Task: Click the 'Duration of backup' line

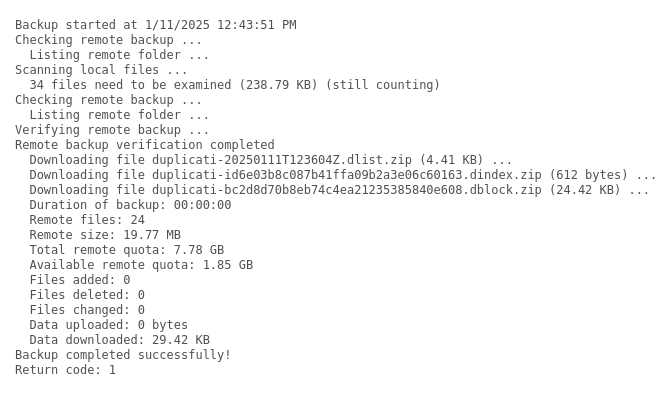Action: [x=130, y=205]
